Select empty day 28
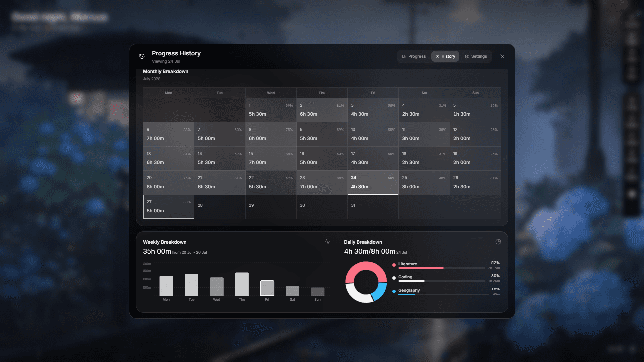The image size is (644, 362). [x=220, y=207]
